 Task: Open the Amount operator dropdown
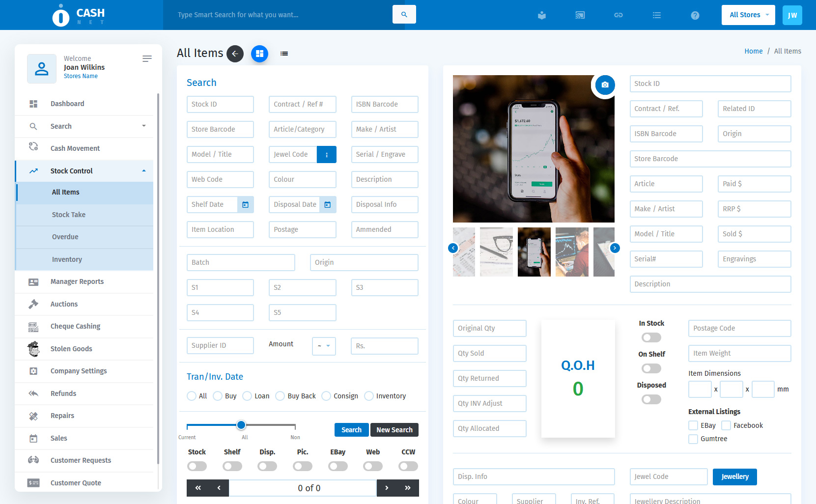pyautogui.click(x=324, y=346)
